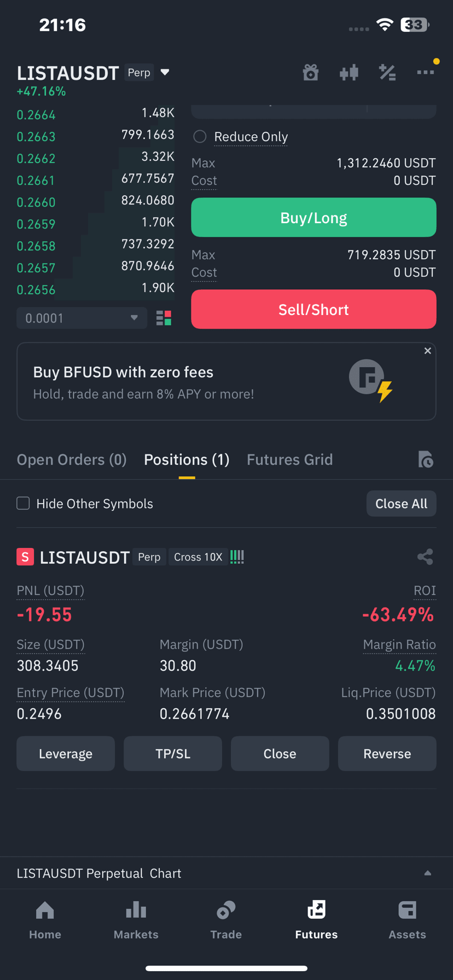Open the percentage calculator icon
This screenshot has width=453, height=980.
tap(387, 72)
